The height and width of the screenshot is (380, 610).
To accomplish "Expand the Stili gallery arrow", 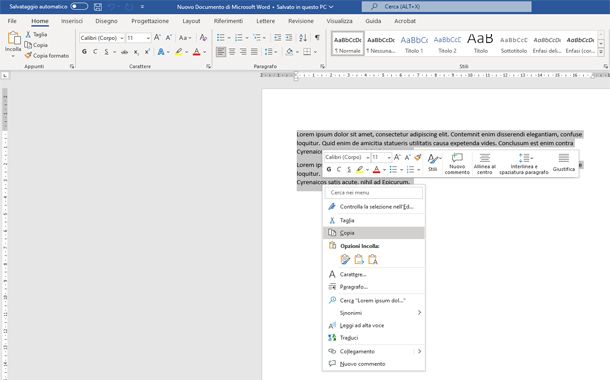I will pos(601,52).
